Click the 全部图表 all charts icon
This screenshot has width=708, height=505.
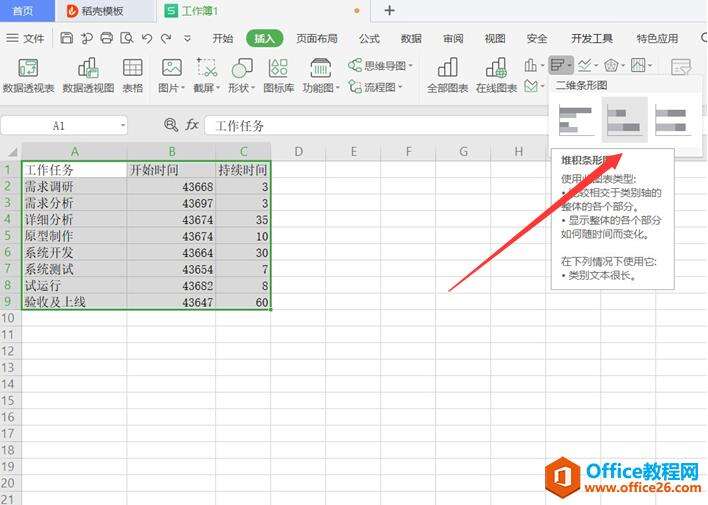pos(447,68)
